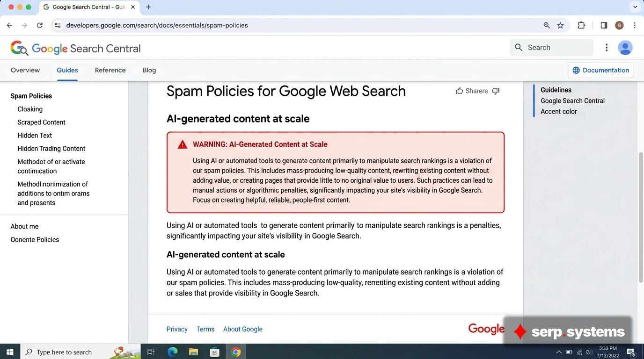Open About me in the sidebar

(24, 226)
